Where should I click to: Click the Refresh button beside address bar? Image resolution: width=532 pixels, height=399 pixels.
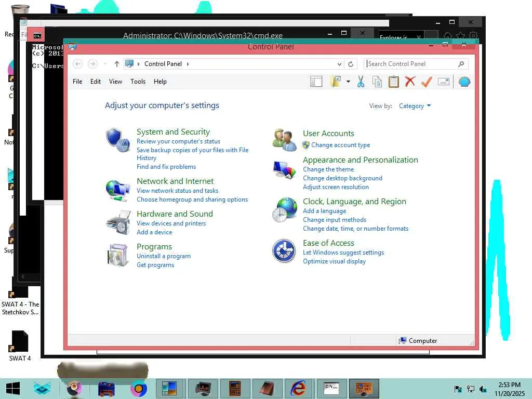coord(351,64)
